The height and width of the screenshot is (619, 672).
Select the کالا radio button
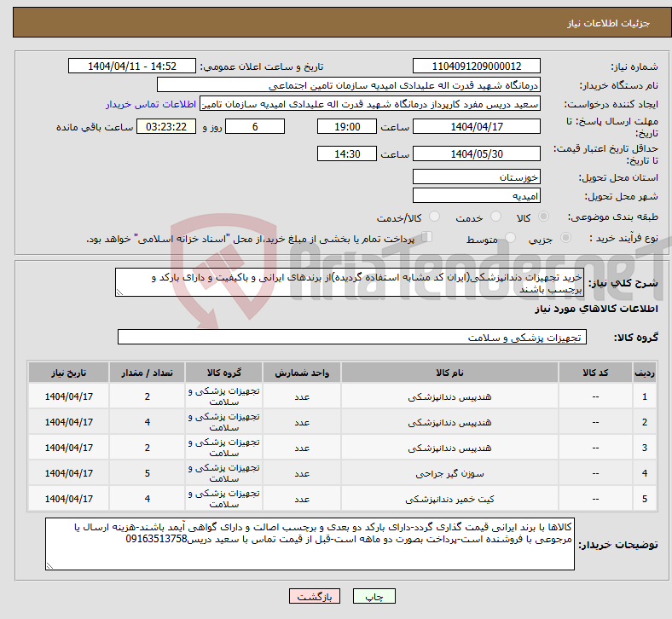[x=543, y=217]
